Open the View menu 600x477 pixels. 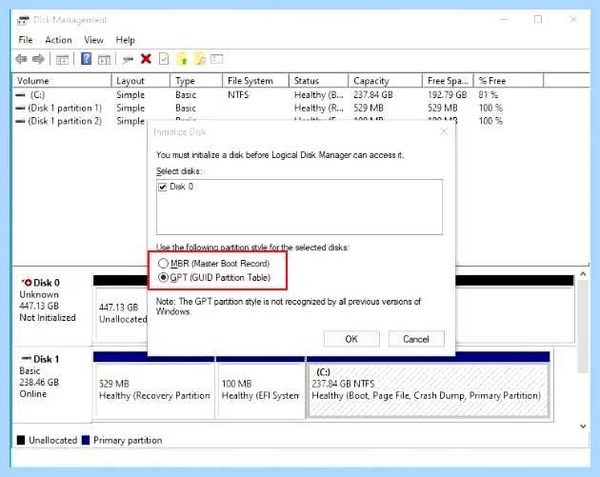coord(94,40)
